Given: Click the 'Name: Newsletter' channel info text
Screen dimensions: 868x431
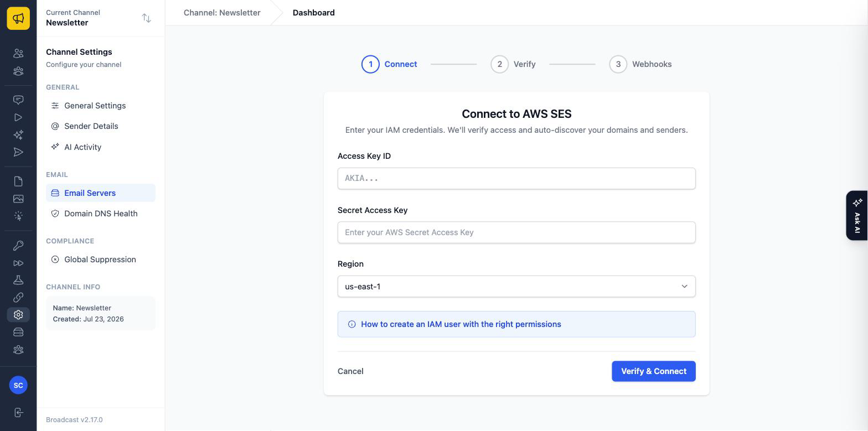Looking at the screenshot, I should point(82,308).
